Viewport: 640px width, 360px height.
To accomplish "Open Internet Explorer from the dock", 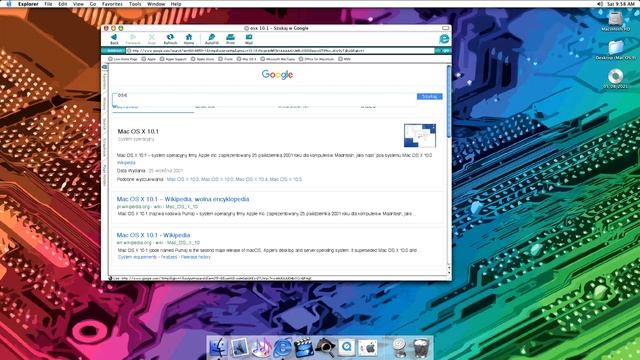I will coord(282,348).
